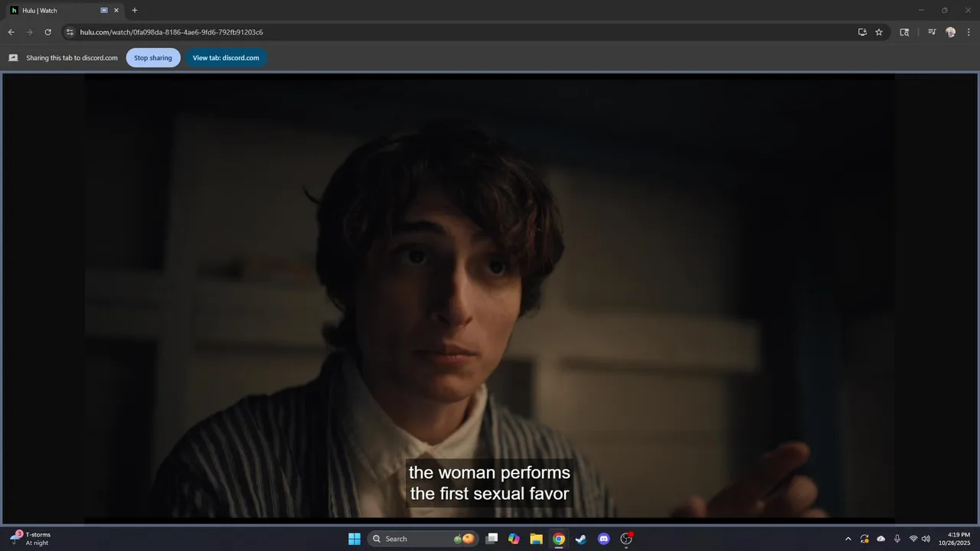The image size is (980, 551).
Task: Open the Wi-Fi network tray icon
Action: coord(913,539)
